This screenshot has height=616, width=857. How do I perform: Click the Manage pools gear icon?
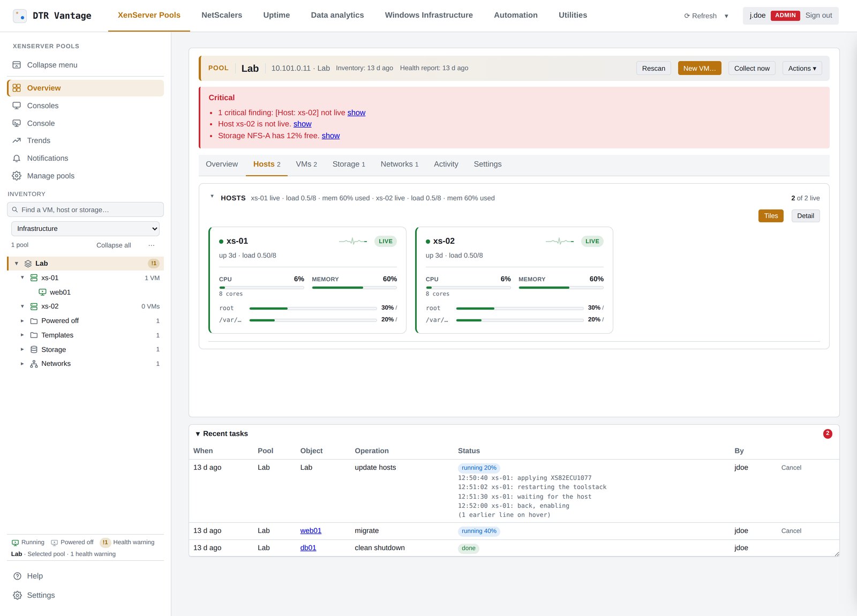17,176
